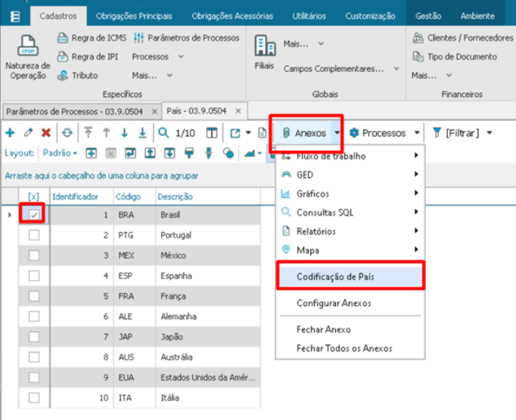Click the save layout return-arrow icon
Image resolution: width=516 pixels, height=420 pixels.
[131, 153]
